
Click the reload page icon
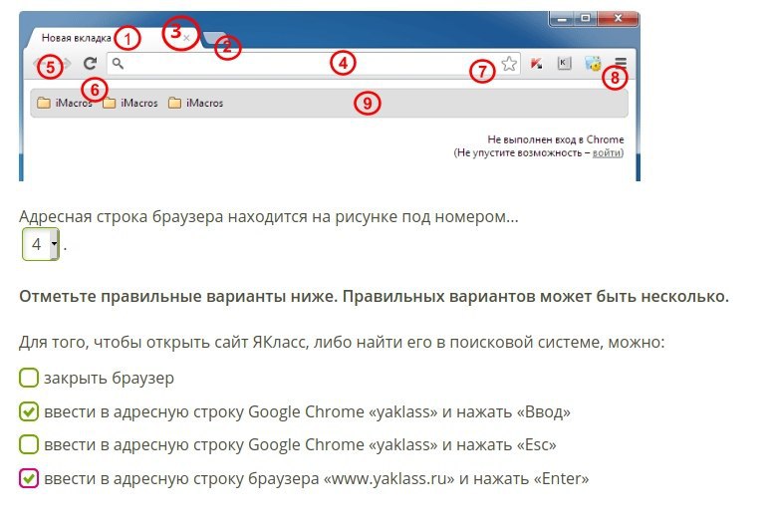pyautogui.click(x=90, y=63)
